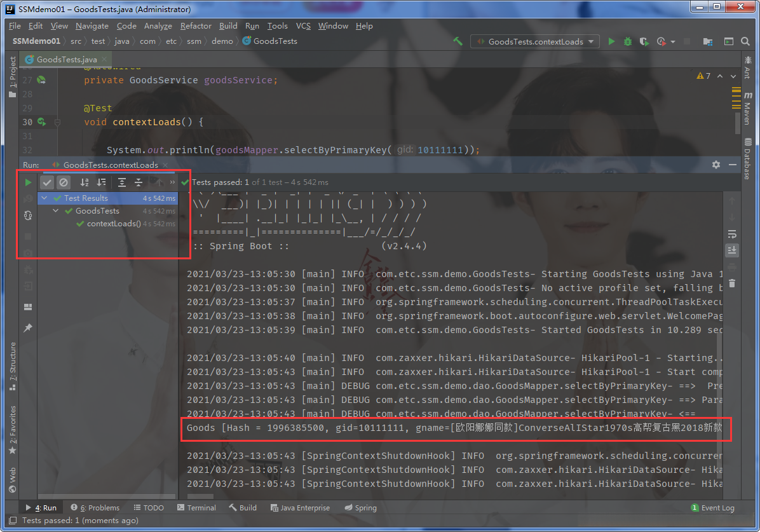Open the Navigate menu
Screen dimensions: 760x532
point(92,25)
